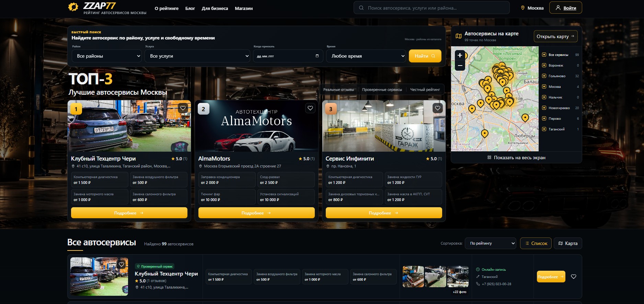Click the дд.мм.гггг date input field
The height and width of the screenshot is (304, 644).
coord(288,56)
